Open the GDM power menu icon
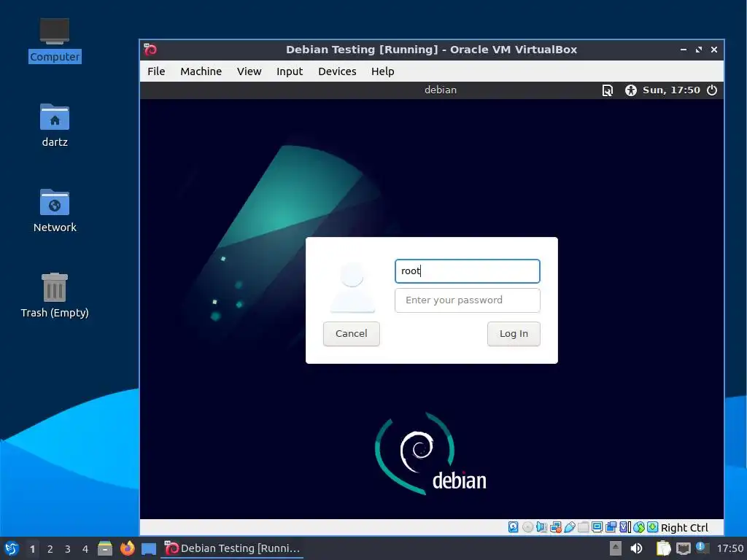 point(712,90)
